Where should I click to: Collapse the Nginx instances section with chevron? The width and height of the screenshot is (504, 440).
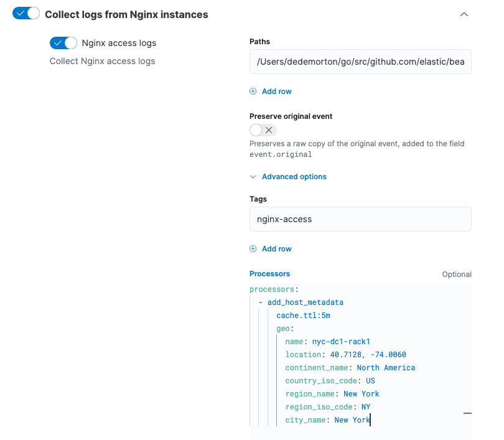(464, 14)
